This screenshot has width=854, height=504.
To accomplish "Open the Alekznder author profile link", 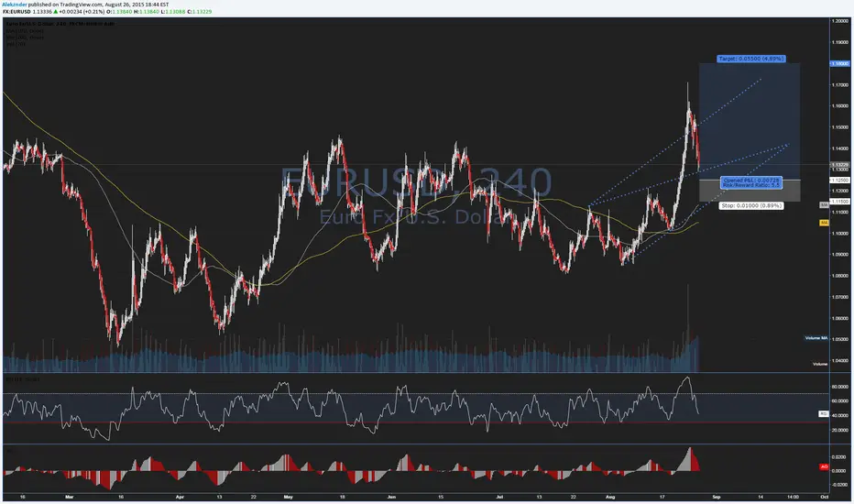I will (x=14, y=5).
